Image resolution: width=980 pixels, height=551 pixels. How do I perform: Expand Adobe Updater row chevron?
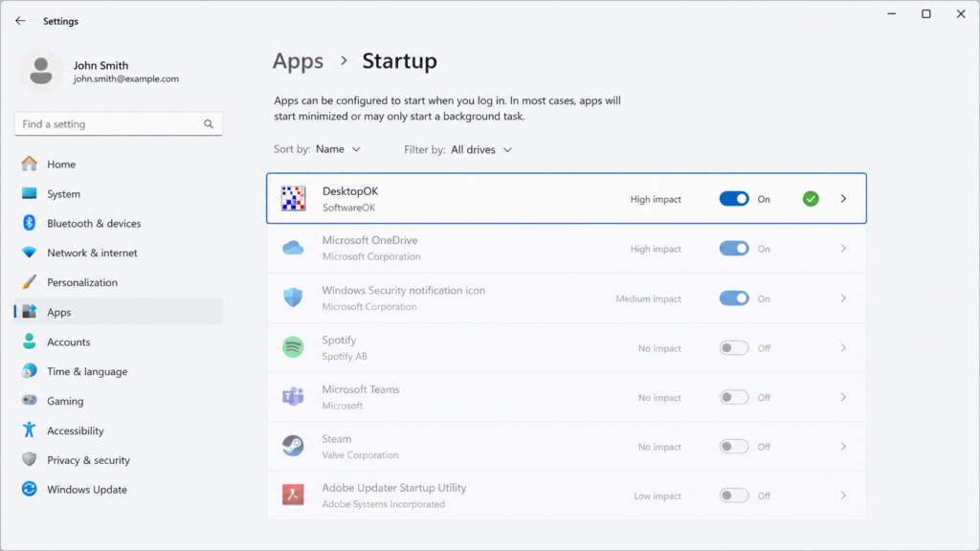point(843,496)
